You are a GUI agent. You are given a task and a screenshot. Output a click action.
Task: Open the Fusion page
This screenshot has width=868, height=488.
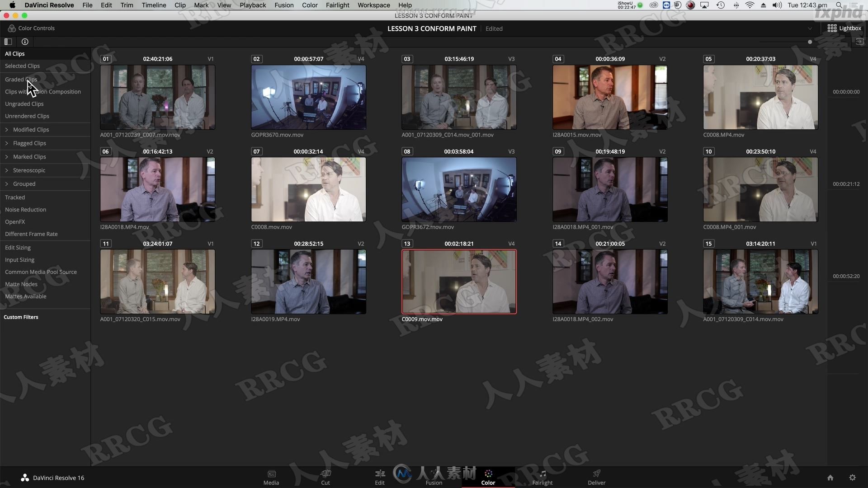point(434,477)
